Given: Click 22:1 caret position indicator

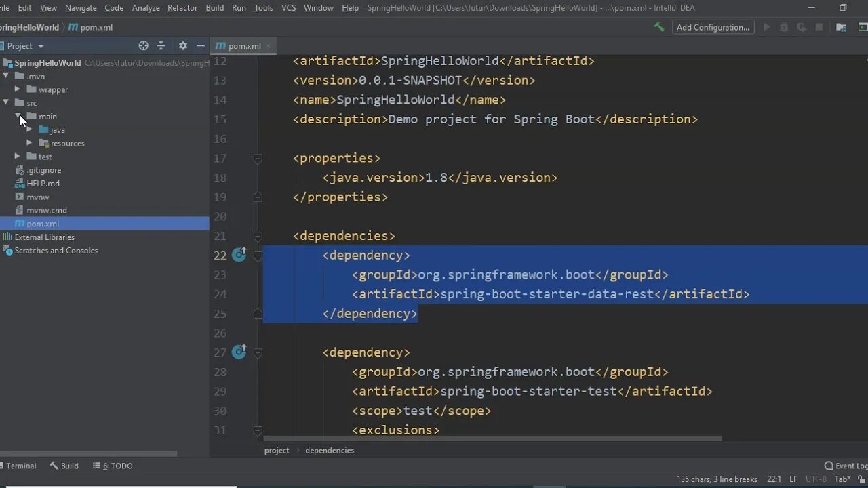Looking at the screenshot, I should coord(774,479).
